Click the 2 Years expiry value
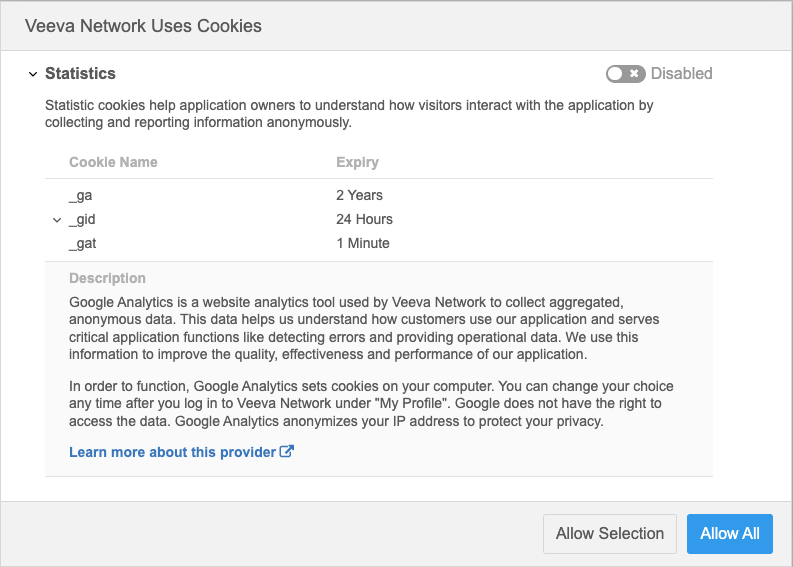793x567 pixels. pyautogui.click(x=359, y=195)
